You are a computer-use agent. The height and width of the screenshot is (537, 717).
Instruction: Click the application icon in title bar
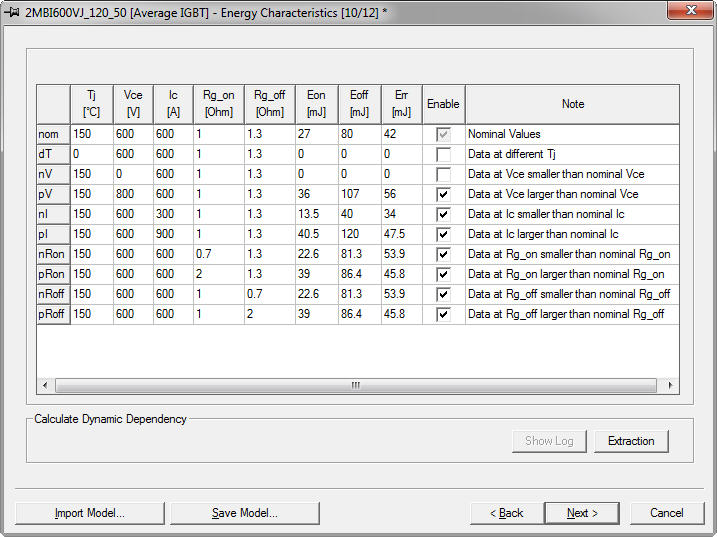click(14, 10)
